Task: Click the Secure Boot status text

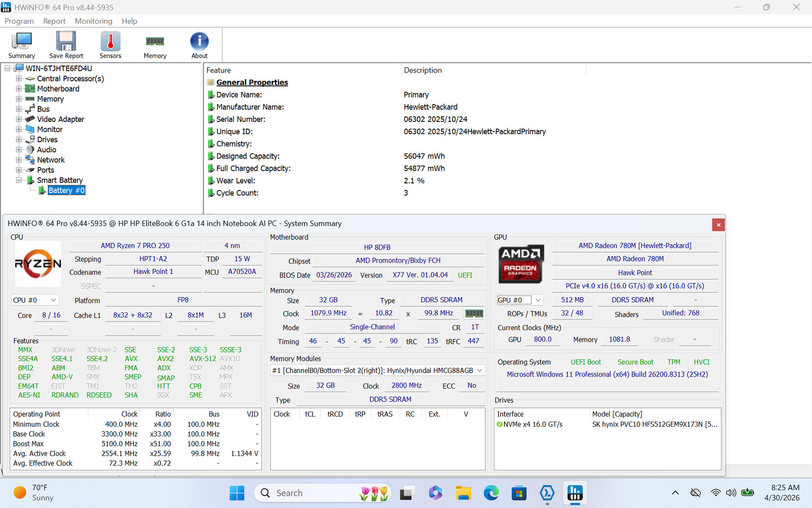Action: click(x=635, y=362)
